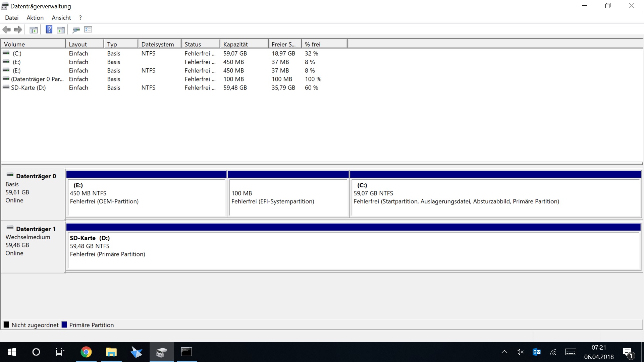Image resolution: width=644 pixels, height=362 pixels.
Task: Click the show/hide action pane icon
Action: (61, 30)
